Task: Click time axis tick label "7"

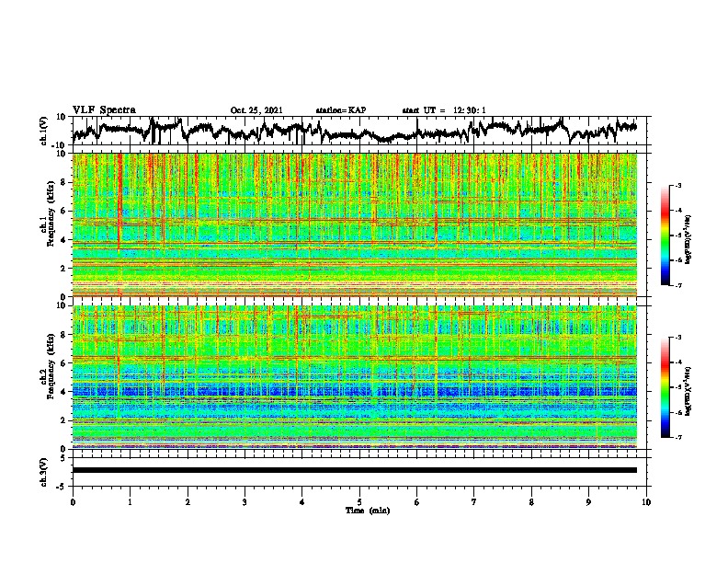Action: click(x=474, y=502)
